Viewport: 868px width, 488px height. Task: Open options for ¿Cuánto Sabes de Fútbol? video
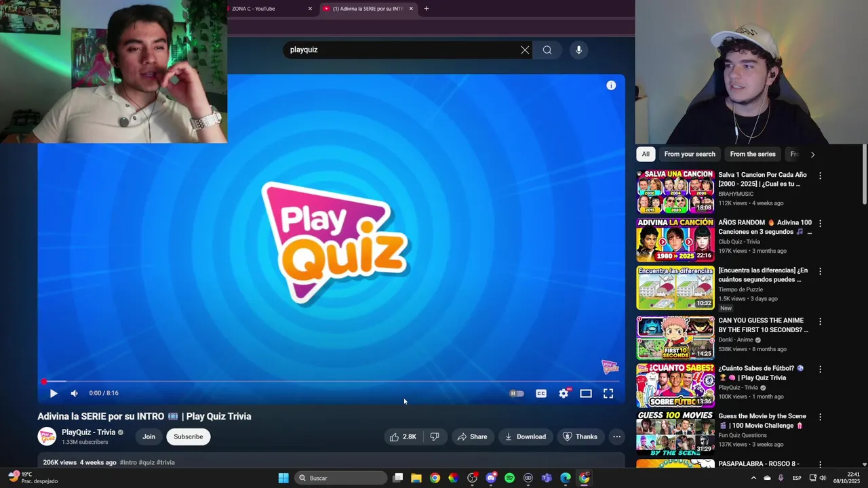click(x=820, y=369)
